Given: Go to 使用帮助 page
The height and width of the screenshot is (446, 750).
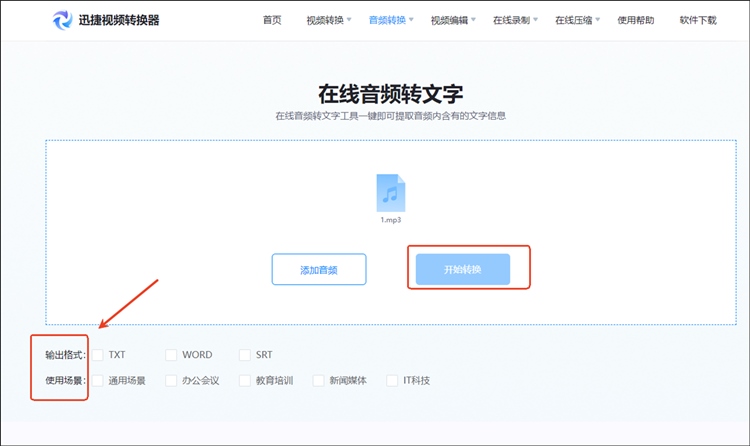Looking at the screenshot, I should [636, 20].
